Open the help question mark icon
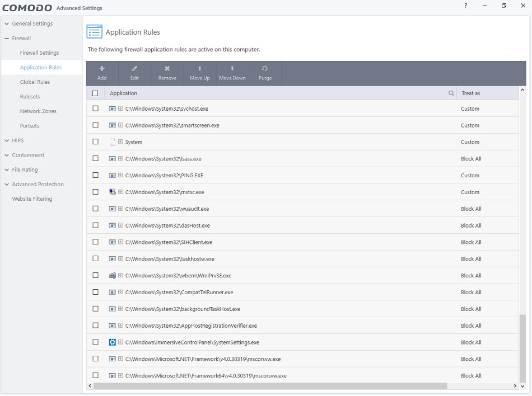Screen dimensions: 532x396 click(465, 6)
